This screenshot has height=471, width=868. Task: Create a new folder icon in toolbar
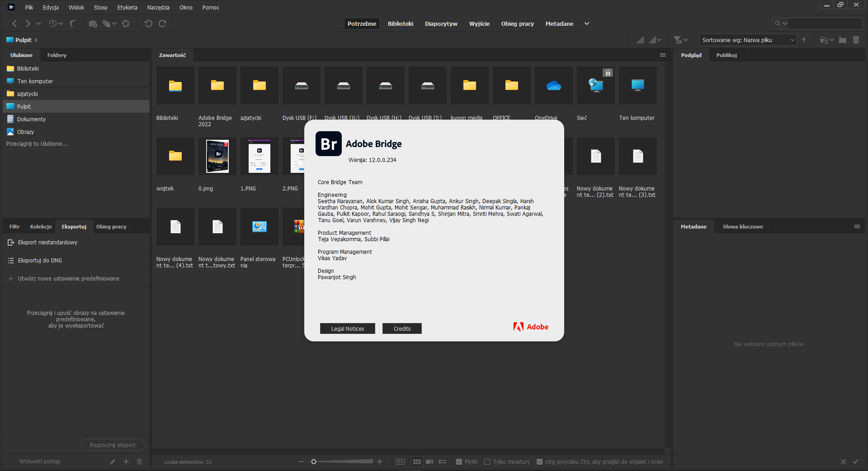pos(843,40)
